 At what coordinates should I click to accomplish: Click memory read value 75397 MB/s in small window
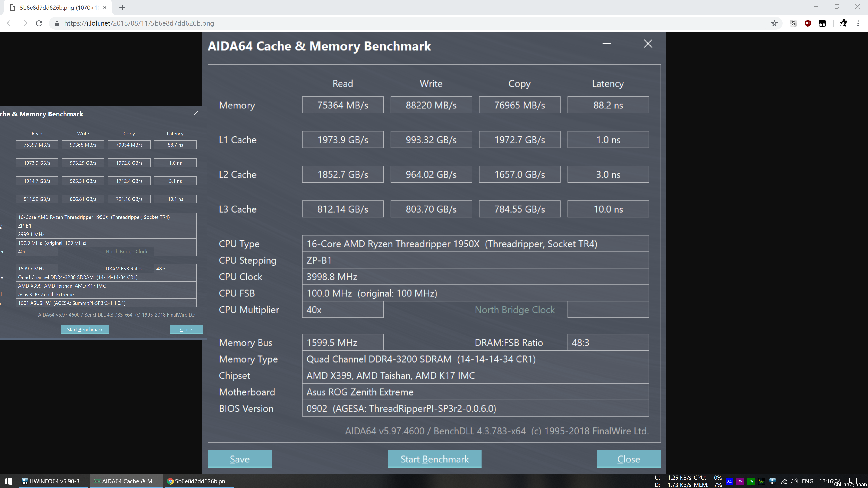(37, 145)
